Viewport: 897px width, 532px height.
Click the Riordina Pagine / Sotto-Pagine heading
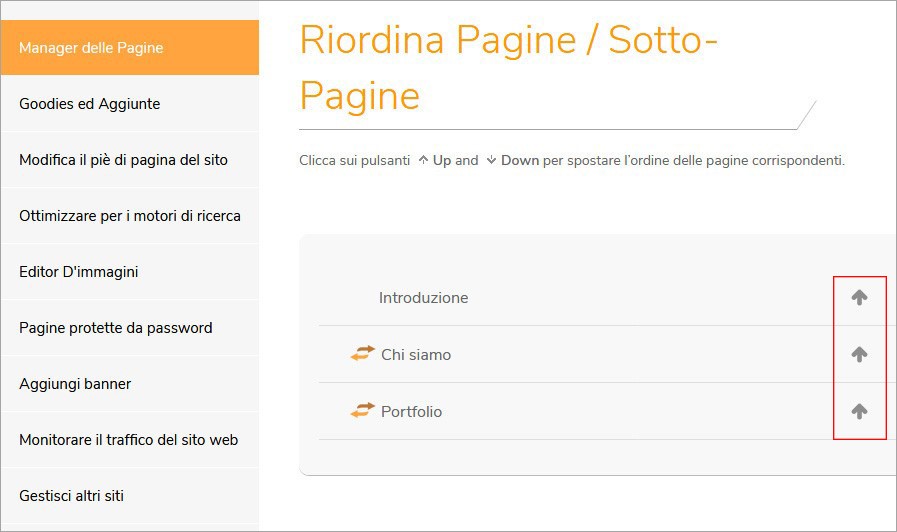tap(509, 68)
